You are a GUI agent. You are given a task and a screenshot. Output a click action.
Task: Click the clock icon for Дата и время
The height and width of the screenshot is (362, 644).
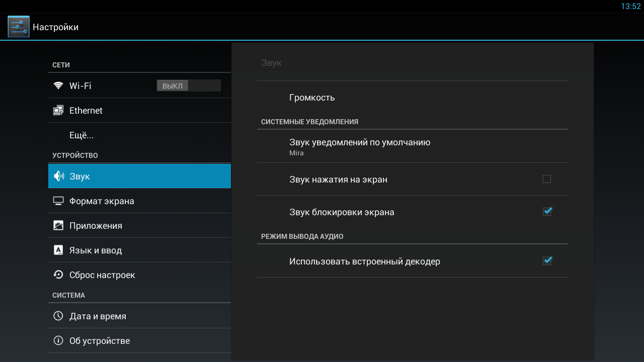[x=58, y=316]
